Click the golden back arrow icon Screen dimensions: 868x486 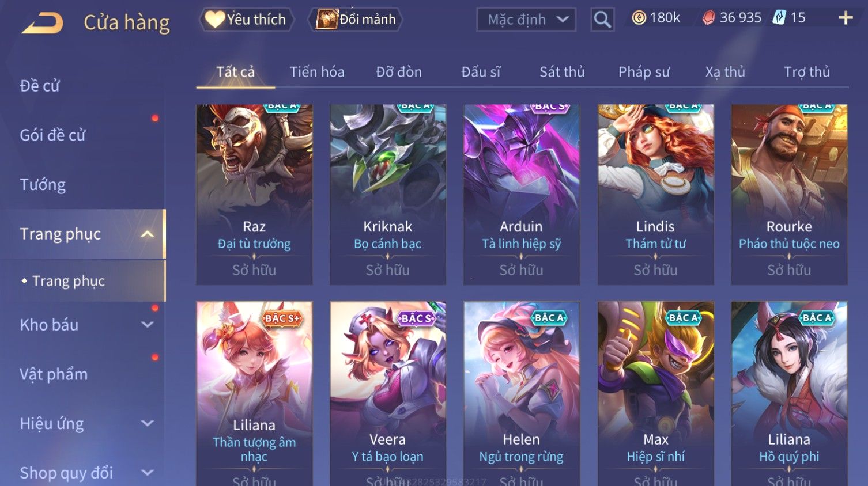tap(43, 23)
